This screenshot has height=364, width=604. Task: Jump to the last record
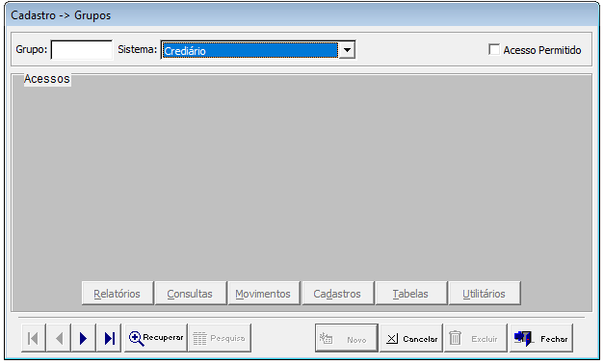[x=110, y=338]
